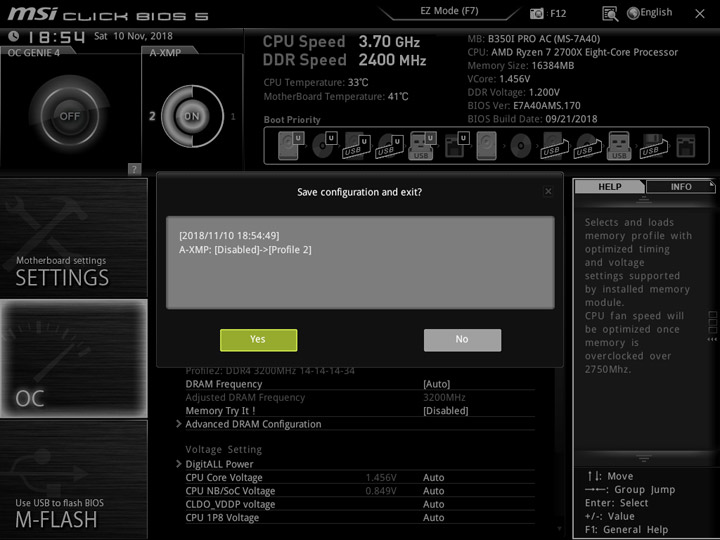Click the question mark help icon under OC Genie
Viewport: 720px width, 540px height.
[134, 169]
